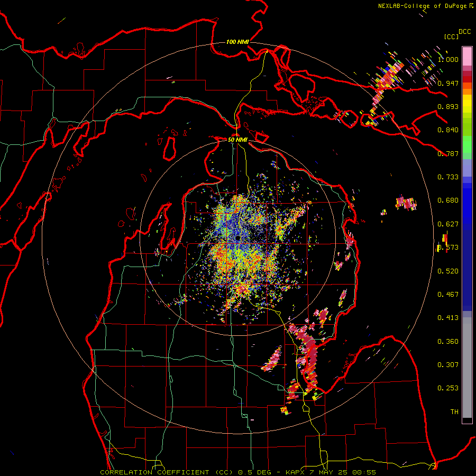Click the 0.893 scale value
476x476 pixels.
click(x=448, y=106)
